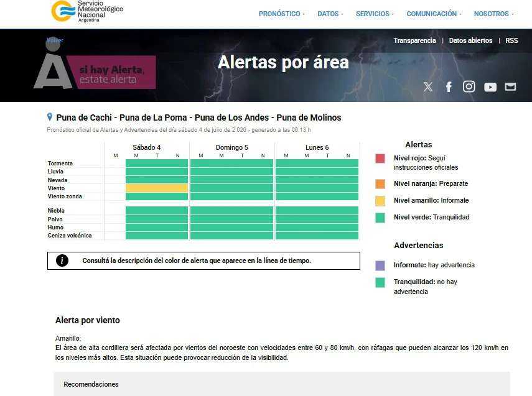The width and height of the screenshot is (532, 396).
Task: Expand the SERVICIOS dropdown menu
Action: pos(375,14)
